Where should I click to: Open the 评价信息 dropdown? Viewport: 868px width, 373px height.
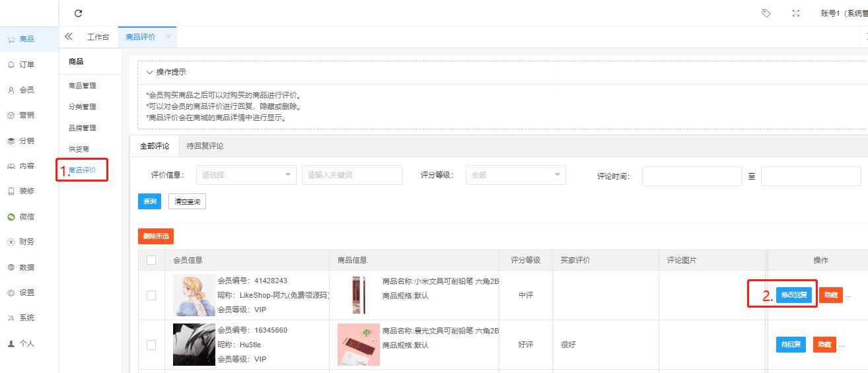click(246, 175)
